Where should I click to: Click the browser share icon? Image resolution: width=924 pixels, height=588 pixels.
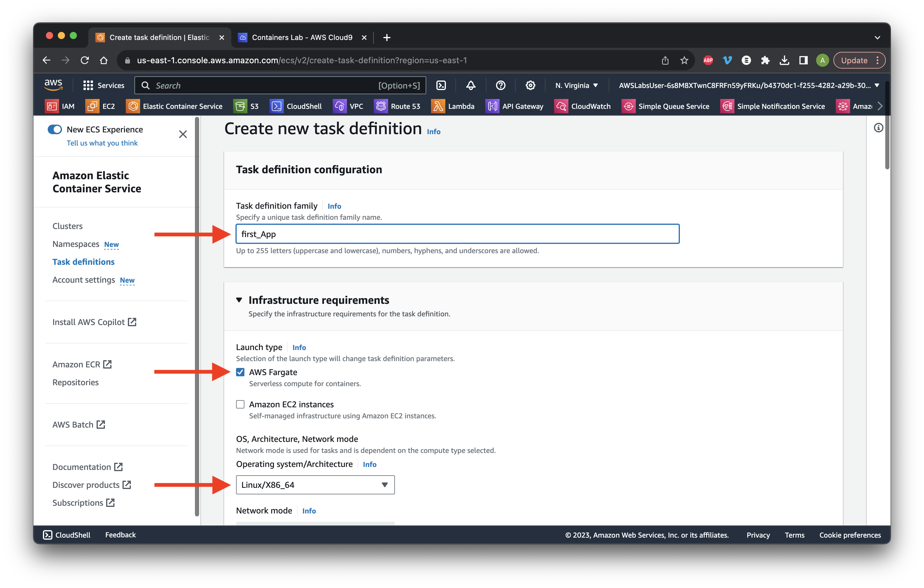[665, 60]
